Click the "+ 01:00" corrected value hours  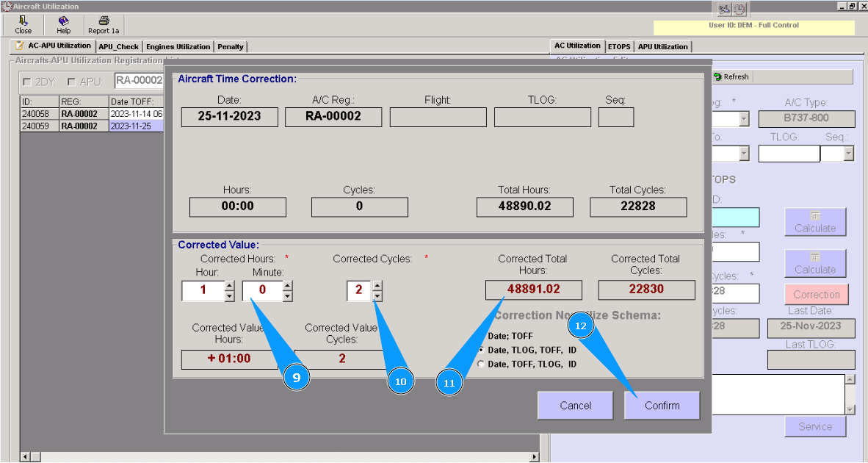click(x=229, y=359)
